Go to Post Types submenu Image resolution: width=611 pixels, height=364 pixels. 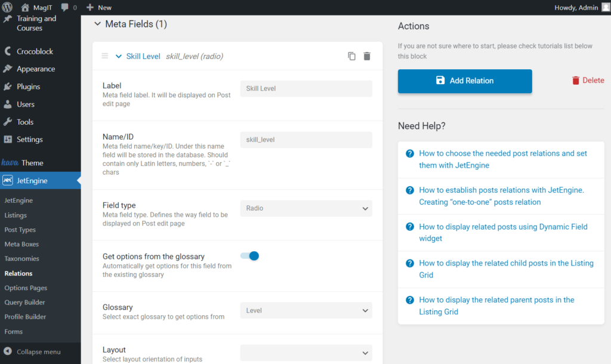tap(20, 230)
